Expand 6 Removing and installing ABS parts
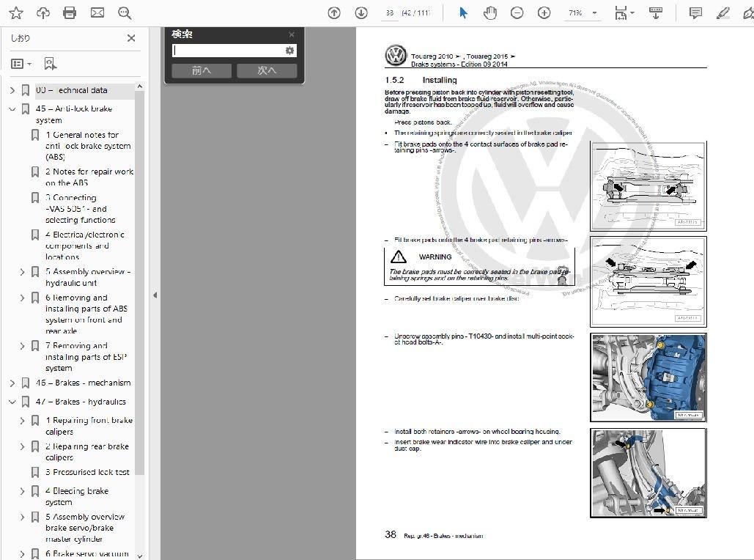 [22, 298]
